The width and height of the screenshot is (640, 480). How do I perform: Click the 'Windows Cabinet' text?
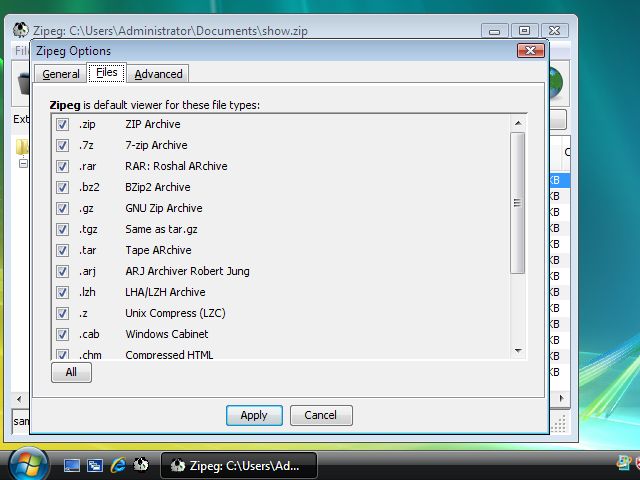pos(167,334)
